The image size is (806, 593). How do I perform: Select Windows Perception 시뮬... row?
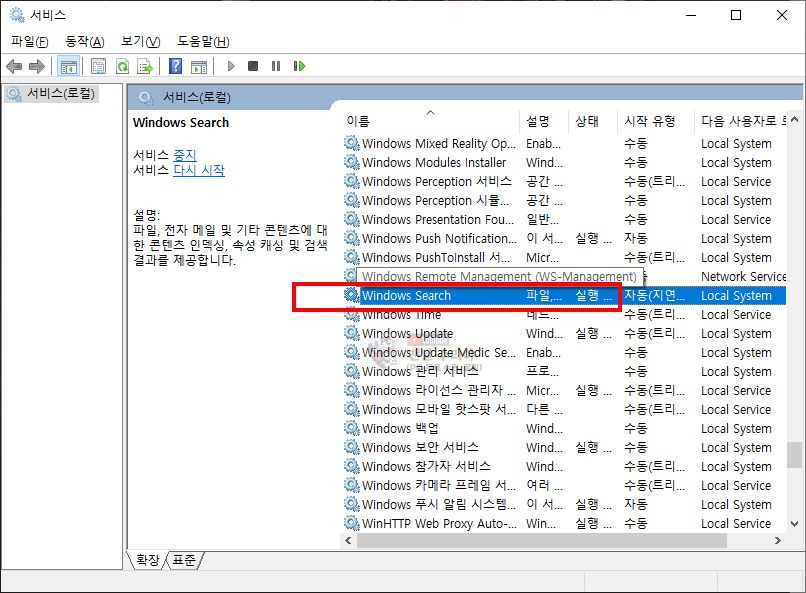564,200
